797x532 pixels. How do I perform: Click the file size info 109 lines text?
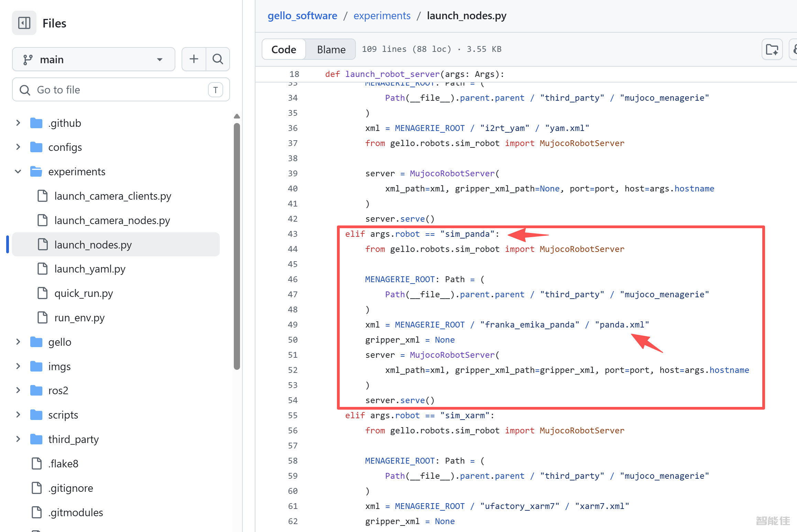pyautogui.click(x=432, y=49)
